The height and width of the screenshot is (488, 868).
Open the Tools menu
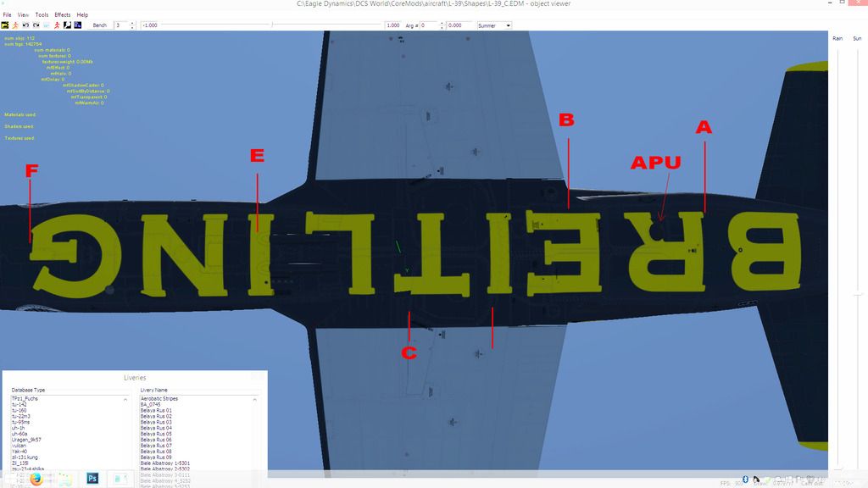coord(42,15)
